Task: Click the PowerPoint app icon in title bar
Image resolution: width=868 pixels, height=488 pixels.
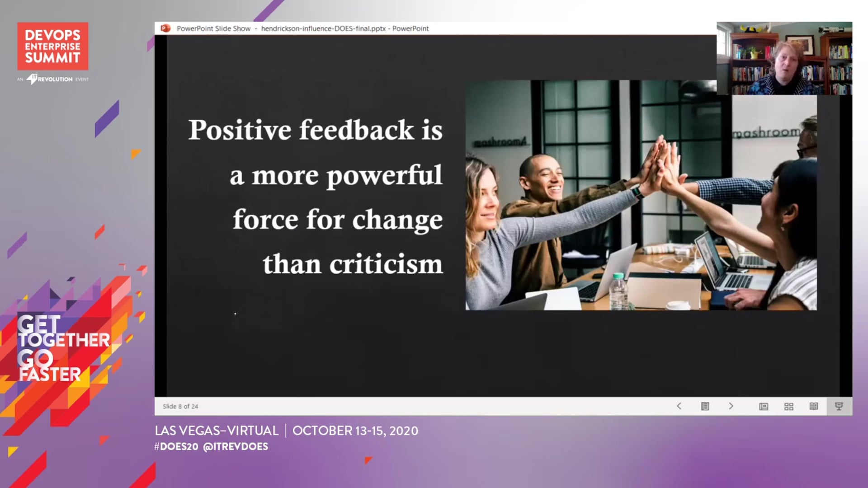Action: [165, 28]
